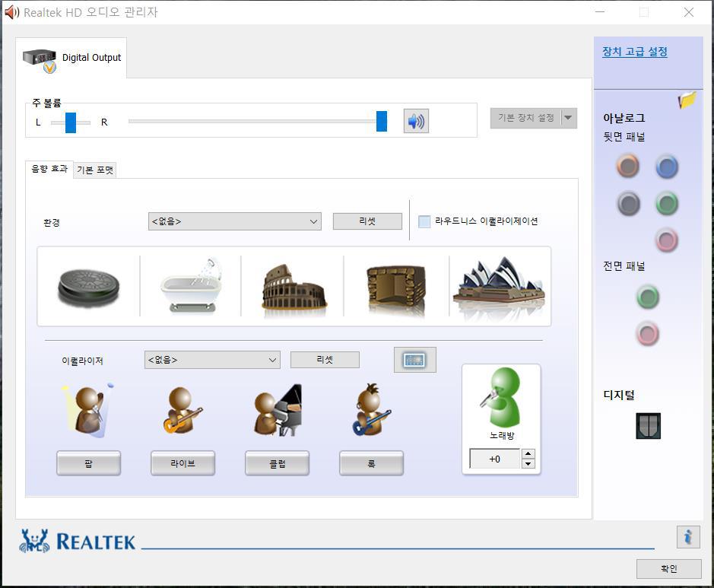Click the green rear panel jack
Screen dimensions: 714x588
pyautogui.click(x=667, y=203)
